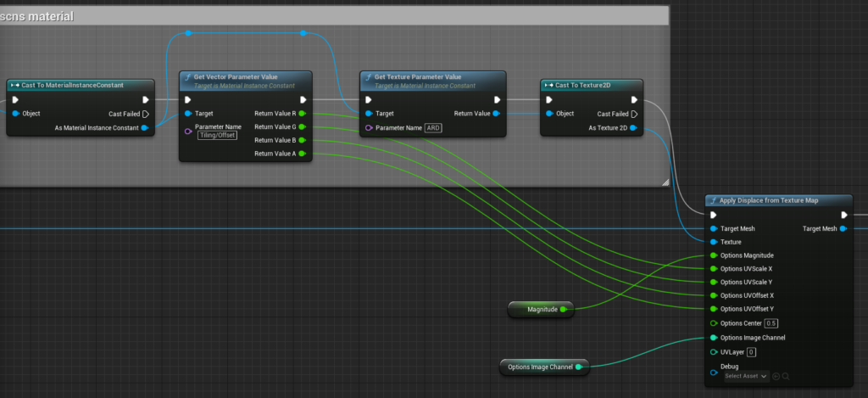868x398 pixels.
Task: Click the first reroute node on the blue wire
Action: pyautogui.click(x=188, y=33)
